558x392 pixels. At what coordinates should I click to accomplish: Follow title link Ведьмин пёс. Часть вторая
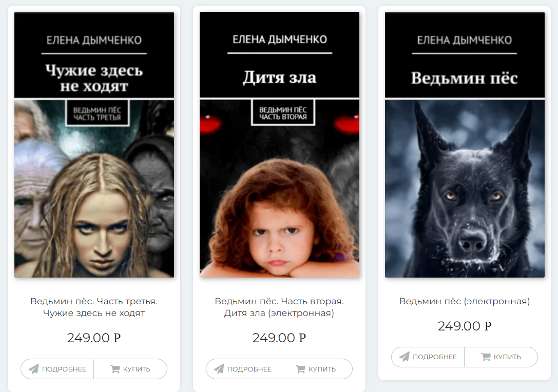tap(279, 307)
